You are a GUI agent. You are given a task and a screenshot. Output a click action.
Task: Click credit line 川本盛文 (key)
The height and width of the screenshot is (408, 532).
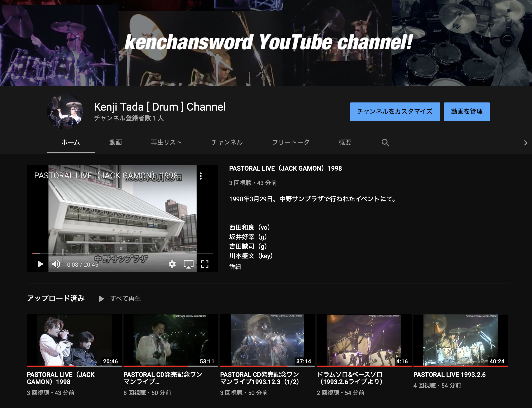coord(251,256)
